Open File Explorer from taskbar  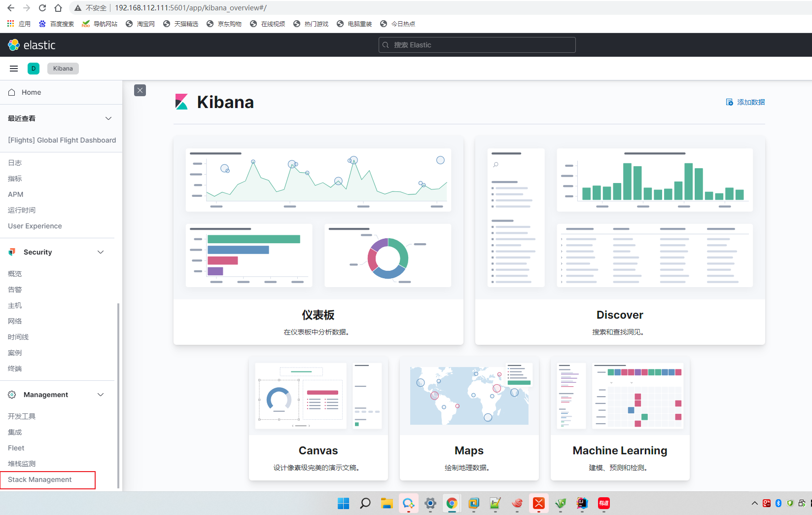coord(387,503)
